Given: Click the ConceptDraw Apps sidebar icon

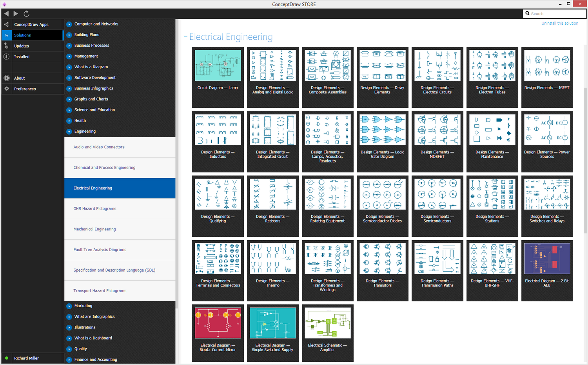Looking at the screenshot, I should pos(6,24).
